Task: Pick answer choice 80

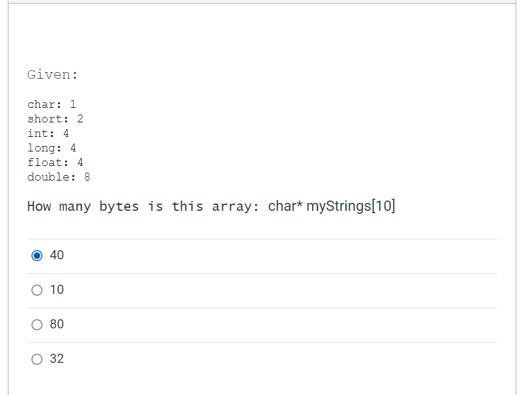Action: click(x=37, y=325)
